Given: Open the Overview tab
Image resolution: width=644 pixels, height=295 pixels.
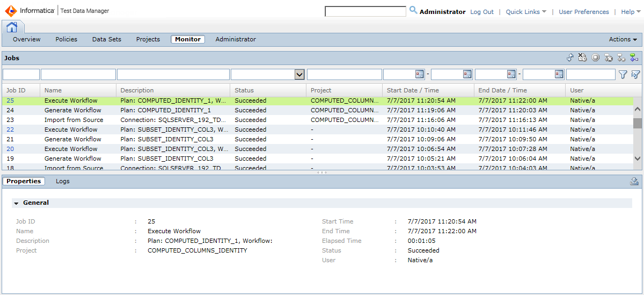Looking at the screenshot, I should [27, 39].
